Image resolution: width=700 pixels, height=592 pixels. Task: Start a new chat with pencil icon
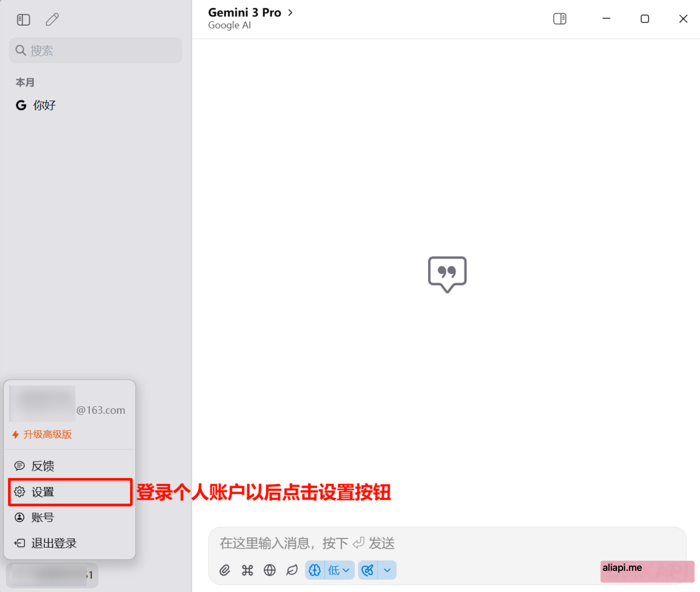coord(52,19)
